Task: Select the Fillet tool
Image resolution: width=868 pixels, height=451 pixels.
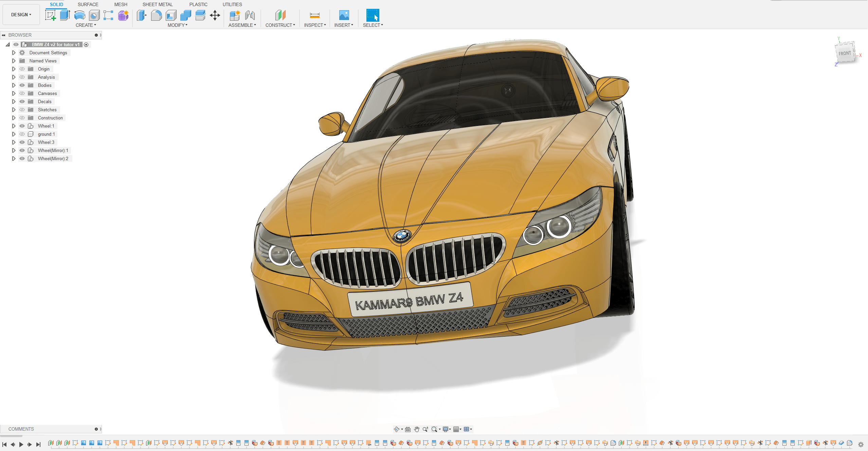Action: [156, 15]
